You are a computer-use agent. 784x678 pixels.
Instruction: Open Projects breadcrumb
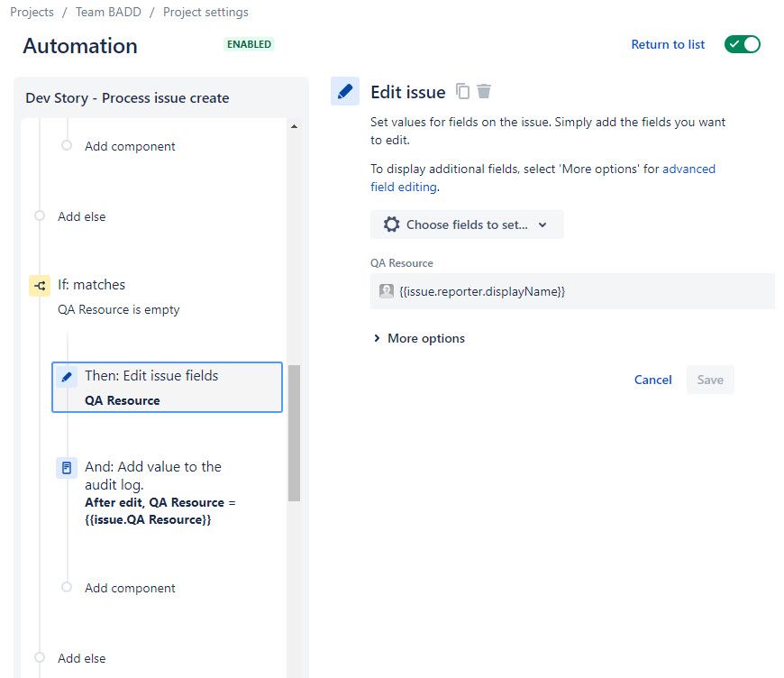click(x=32, y=12)
